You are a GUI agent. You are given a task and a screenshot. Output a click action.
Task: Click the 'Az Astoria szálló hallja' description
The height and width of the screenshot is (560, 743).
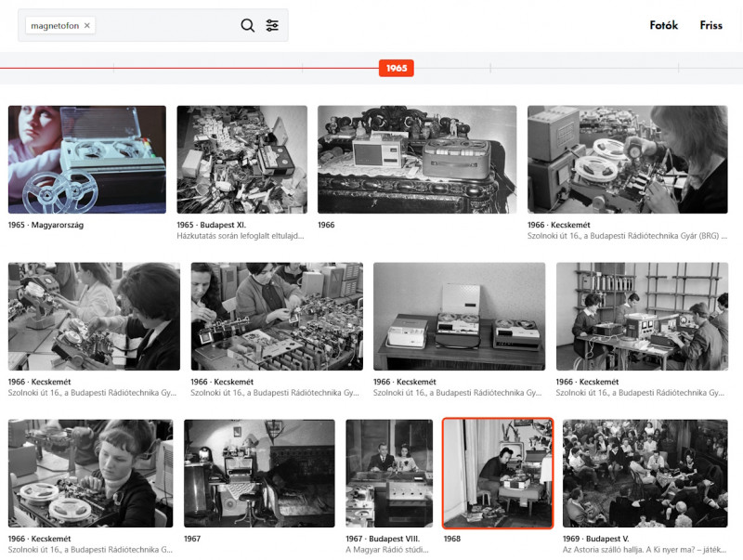coord(645,550)
